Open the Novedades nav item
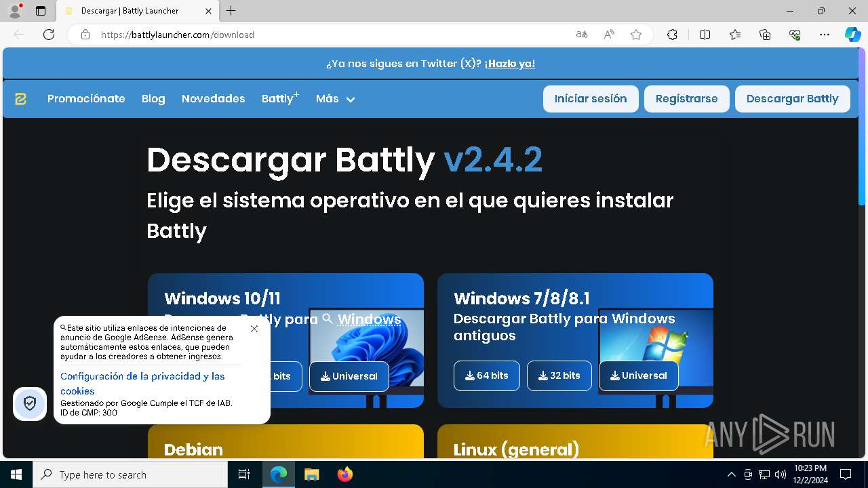The width and height of the screenshot is (868, 488). tap(213, 99)
